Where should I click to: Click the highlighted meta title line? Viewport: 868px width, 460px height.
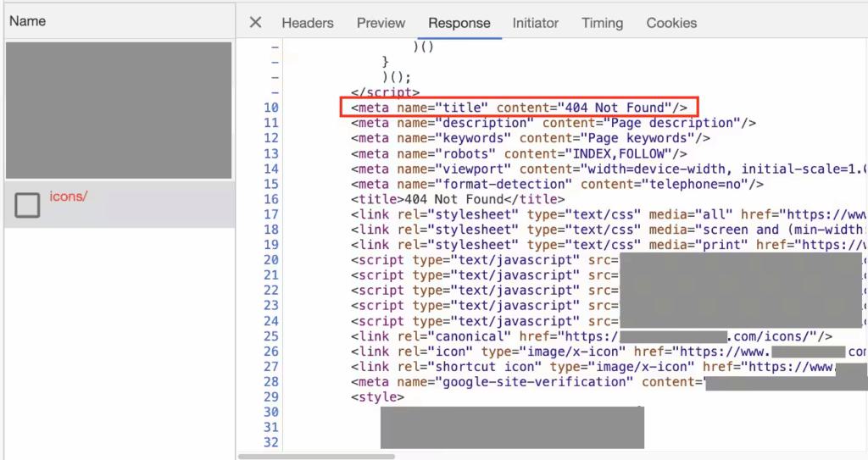pyautogui.click(x=519, y=108)
